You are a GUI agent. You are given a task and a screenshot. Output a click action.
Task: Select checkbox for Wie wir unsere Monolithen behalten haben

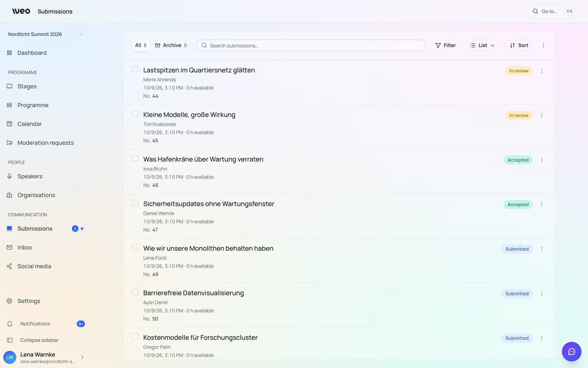coord(135,248)
